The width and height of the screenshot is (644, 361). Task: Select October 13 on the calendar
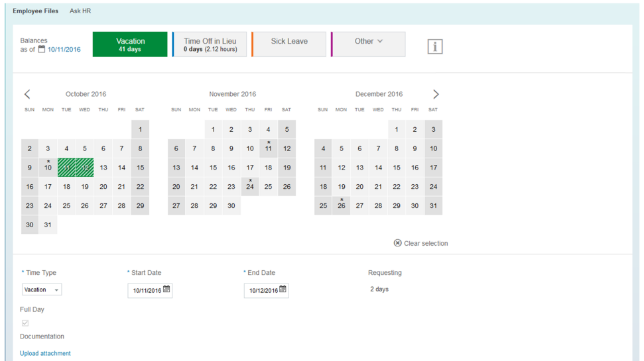[103, 168]
